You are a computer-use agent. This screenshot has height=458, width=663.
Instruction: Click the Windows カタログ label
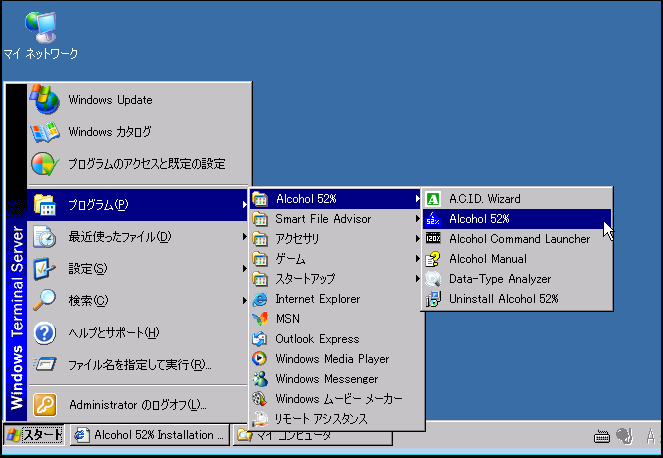(110, 132)
